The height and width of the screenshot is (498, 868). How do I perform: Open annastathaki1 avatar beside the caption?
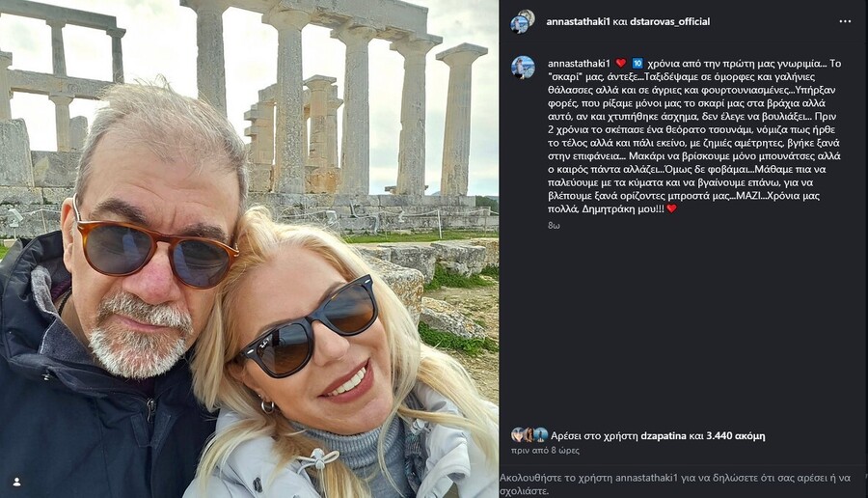tap(523, 68)
